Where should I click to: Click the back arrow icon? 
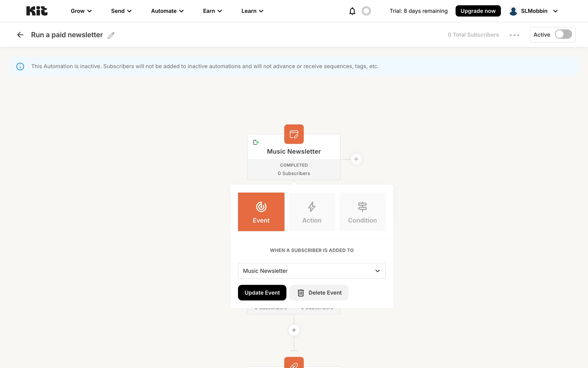click(20, 35)
